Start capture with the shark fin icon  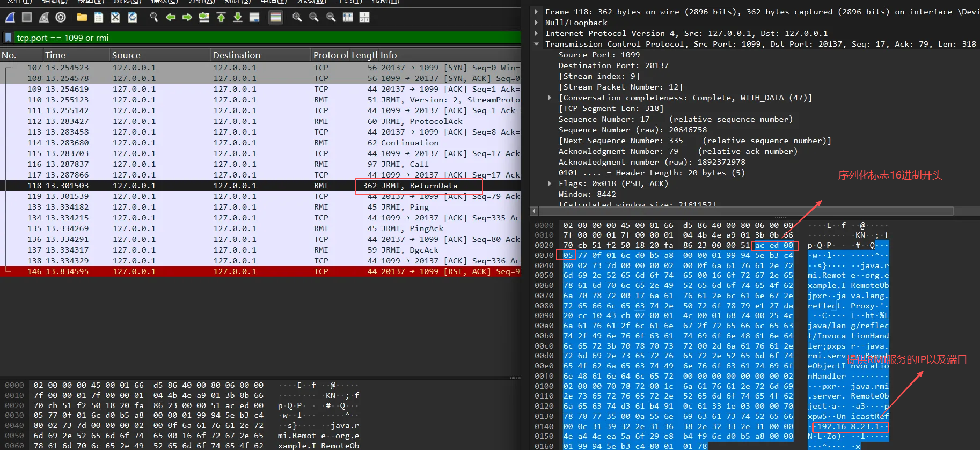(10, 17)
